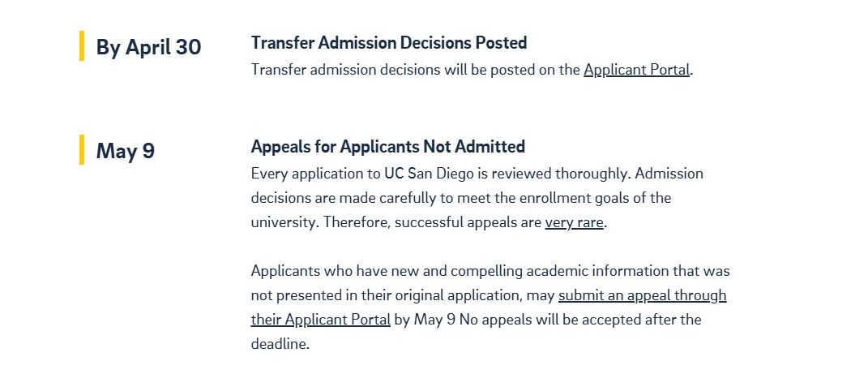
Task: Click the yellow bar beside By April 30
Action: point(82,45)
